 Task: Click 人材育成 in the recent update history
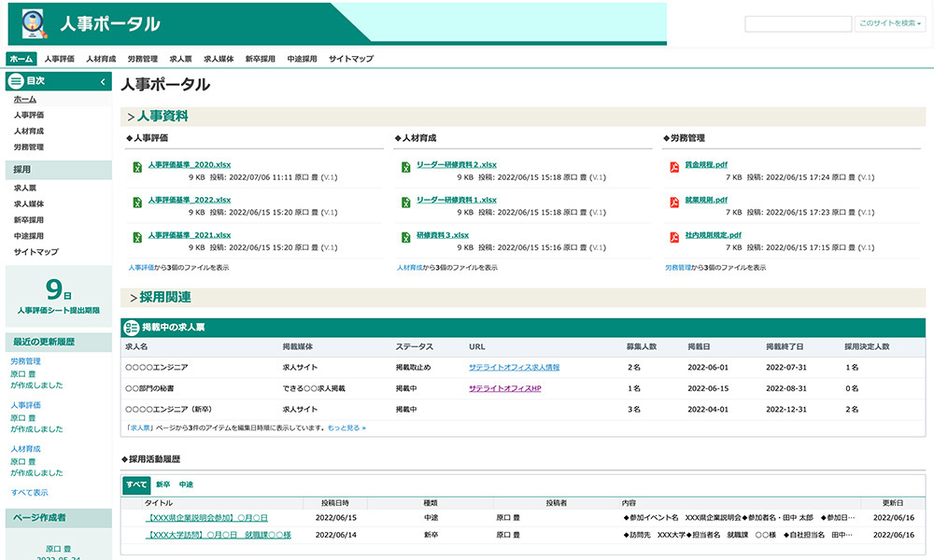click(x=25, y=449)
